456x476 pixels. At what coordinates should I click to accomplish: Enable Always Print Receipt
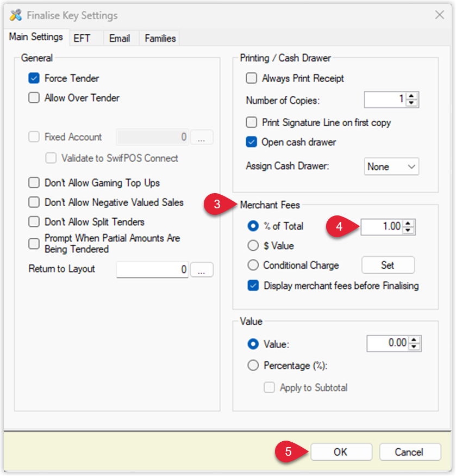[251, 78]
